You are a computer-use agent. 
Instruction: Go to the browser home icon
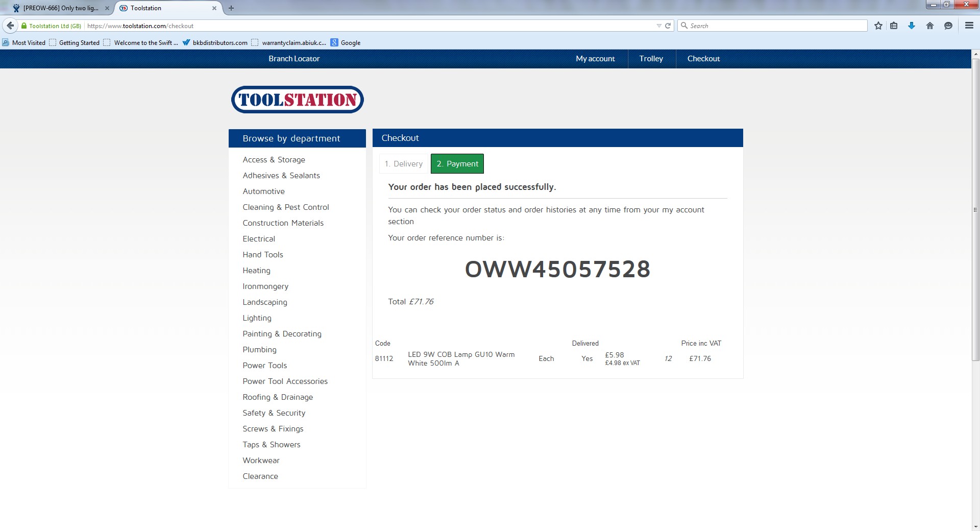(930, 26)
